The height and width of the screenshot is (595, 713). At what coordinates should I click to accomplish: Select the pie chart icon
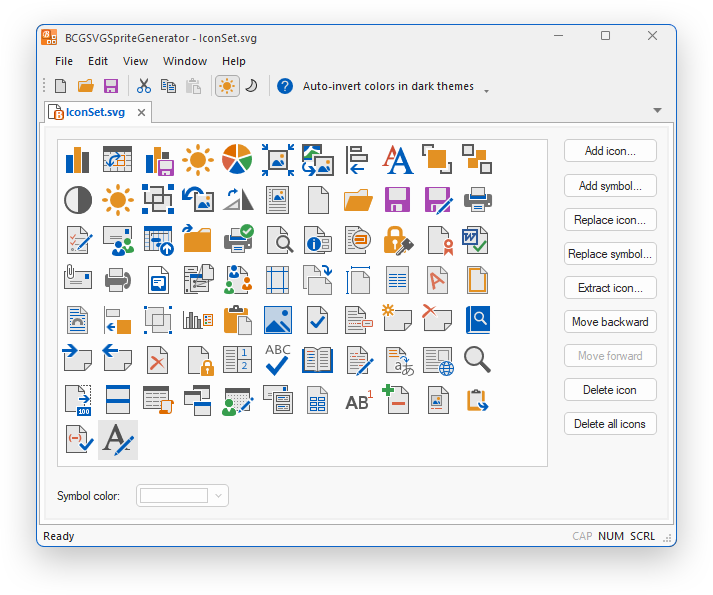pyautogui.click(x=237, y=160)
